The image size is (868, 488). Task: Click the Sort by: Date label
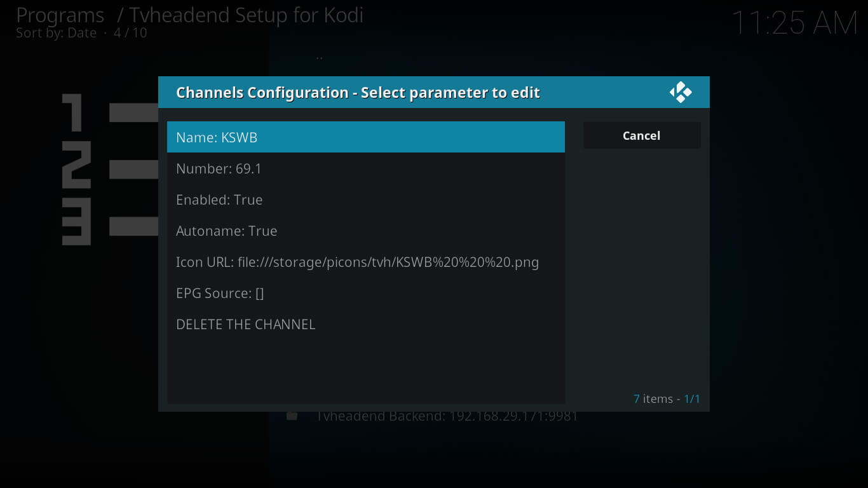point(56,32)
